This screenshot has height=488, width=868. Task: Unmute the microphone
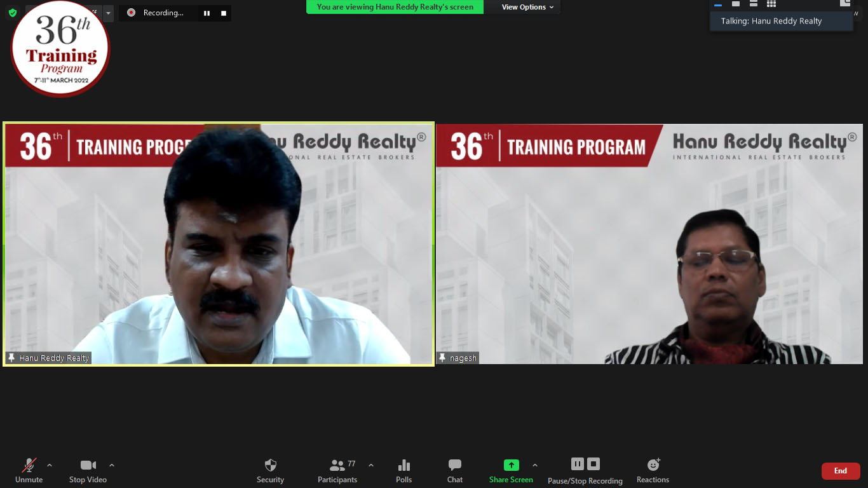click(29, 471)
